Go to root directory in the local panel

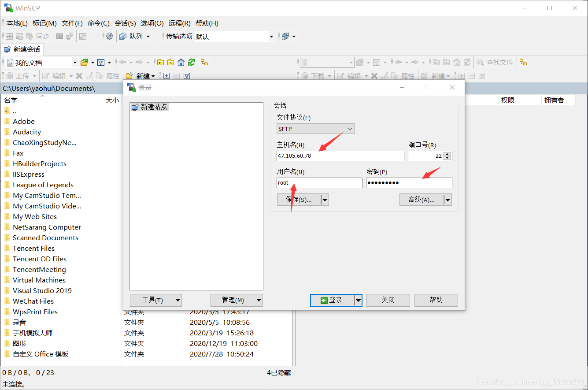[x=171, y=62]
